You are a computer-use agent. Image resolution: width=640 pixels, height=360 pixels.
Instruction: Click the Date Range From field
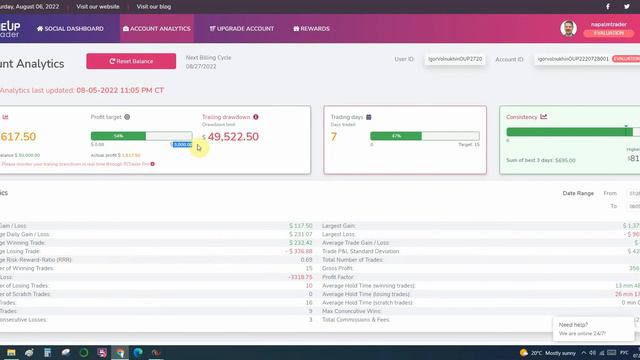click(x=634, y=193)
